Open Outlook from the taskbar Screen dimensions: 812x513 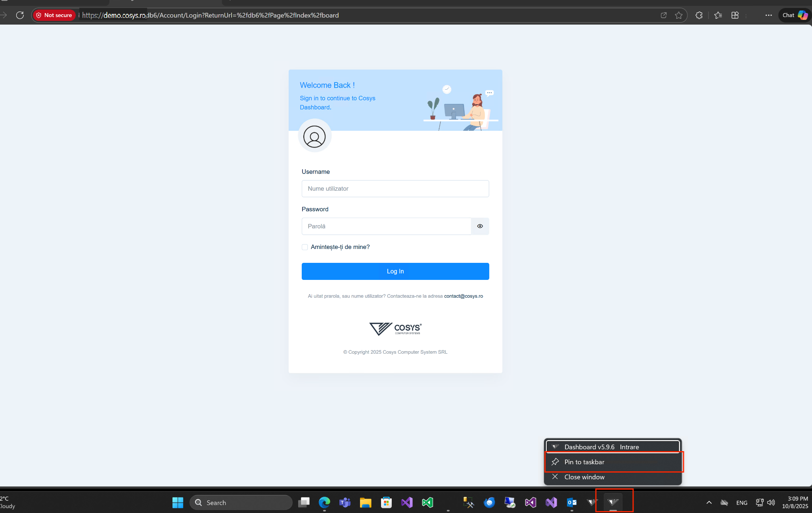(572, 503)
